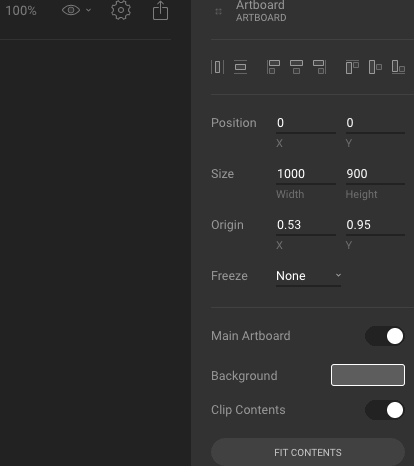Open the Background color swatch

point(368,375)
